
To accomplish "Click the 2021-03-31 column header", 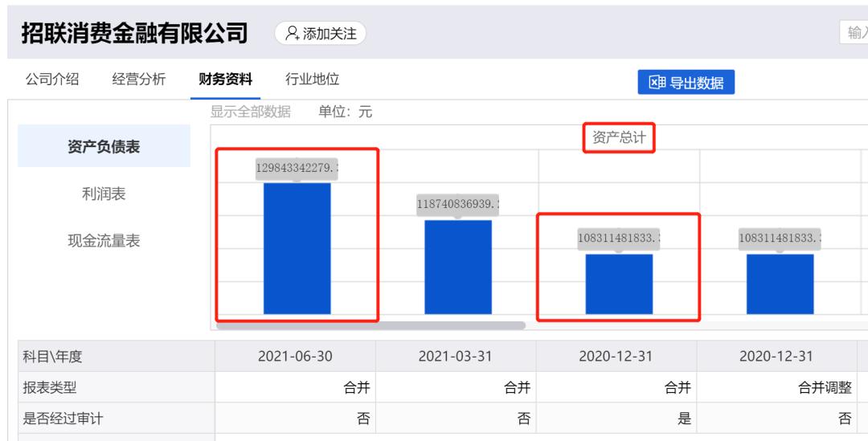I will pos(455,356).
